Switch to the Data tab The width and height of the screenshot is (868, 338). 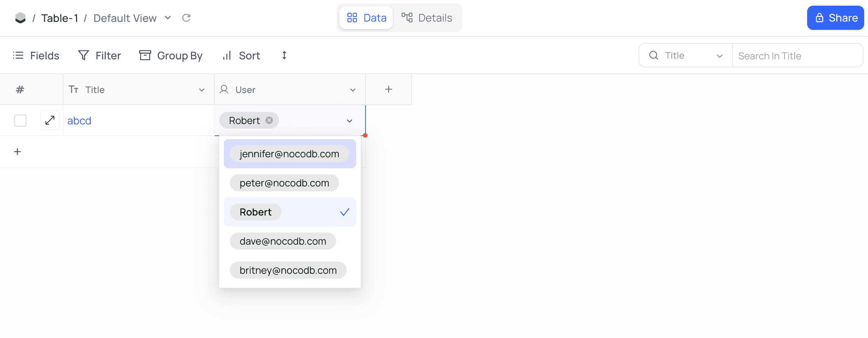(x=366, y=18)
